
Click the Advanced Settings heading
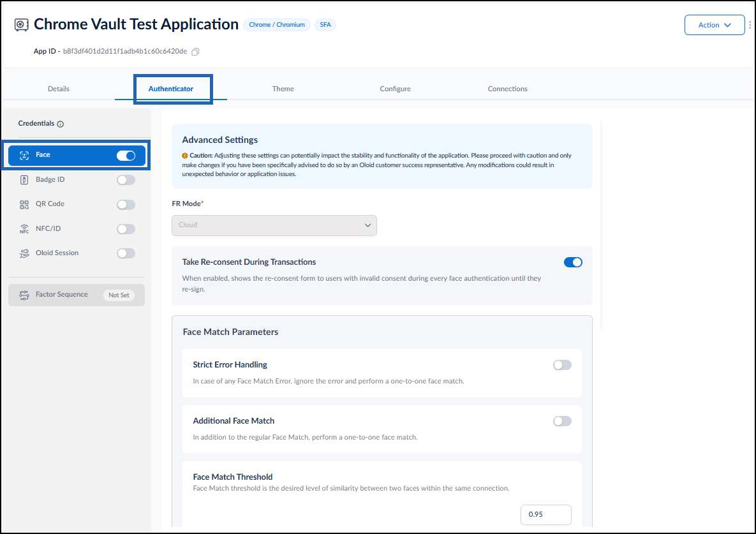[220, 140]
